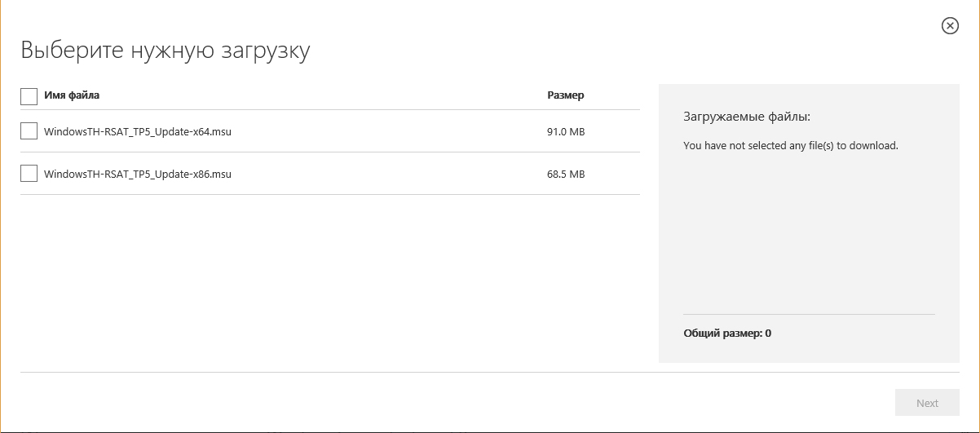
Task: Click the 'You have not selected' message
Action: coord(790,146)
